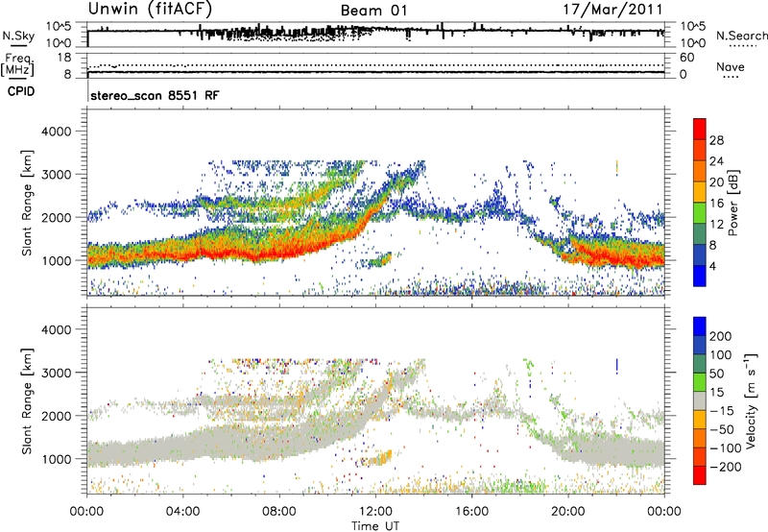Click the 'Nave' legend label
Screen dimensions: 768x532
pyautogui.click(x=731, y=67)
